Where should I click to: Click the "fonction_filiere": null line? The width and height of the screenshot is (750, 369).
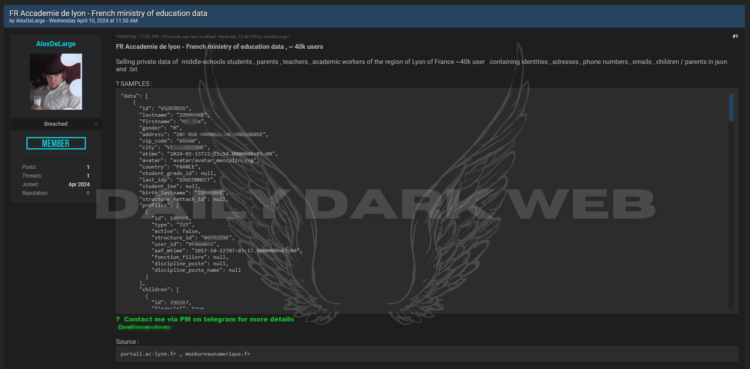189,257
